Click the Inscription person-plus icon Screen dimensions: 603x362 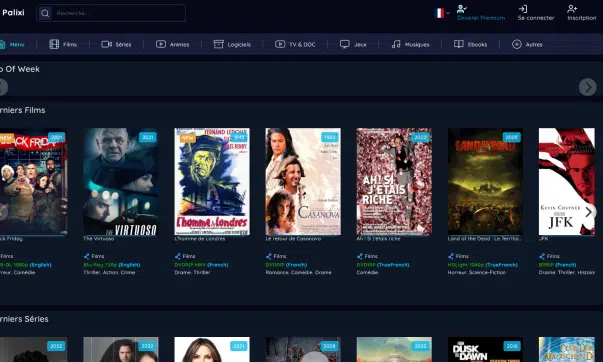(572, 8)
